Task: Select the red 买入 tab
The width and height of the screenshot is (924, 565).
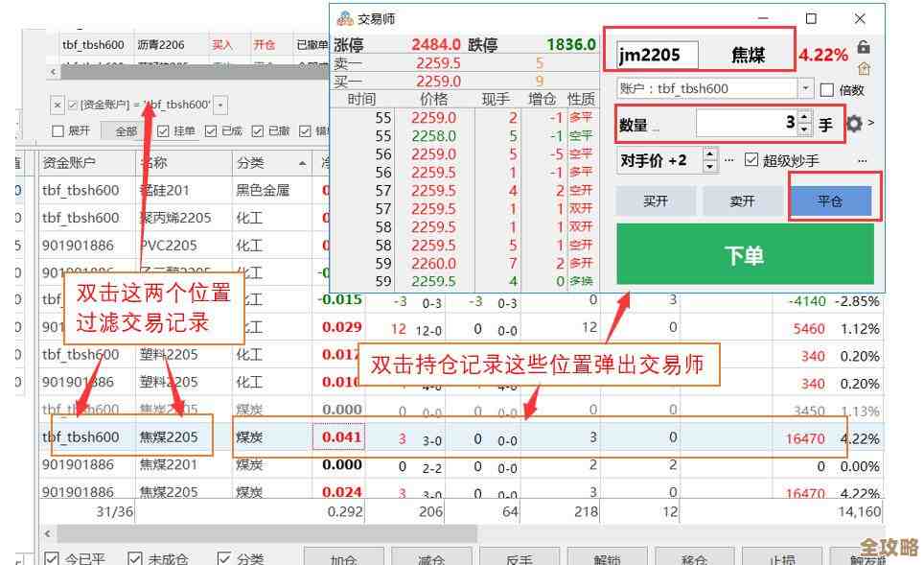Action: tap(222, 43)
